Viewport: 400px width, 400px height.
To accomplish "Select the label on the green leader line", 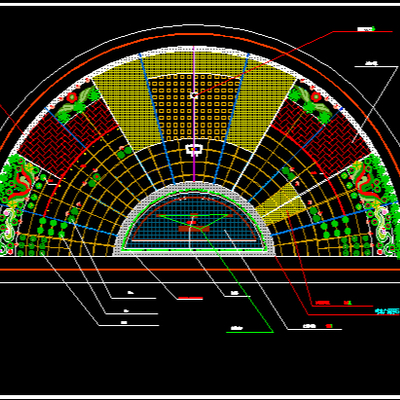I will pos(237,328).
